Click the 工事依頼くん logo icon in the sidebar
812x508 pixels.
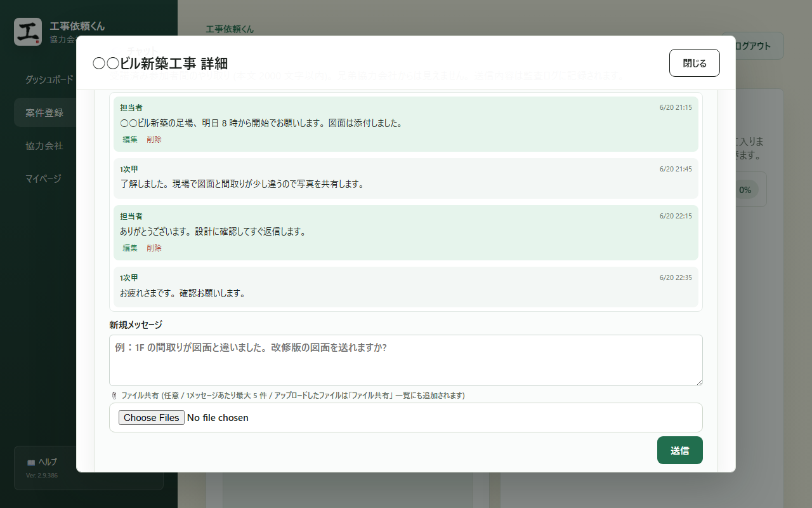pos(28,32)
